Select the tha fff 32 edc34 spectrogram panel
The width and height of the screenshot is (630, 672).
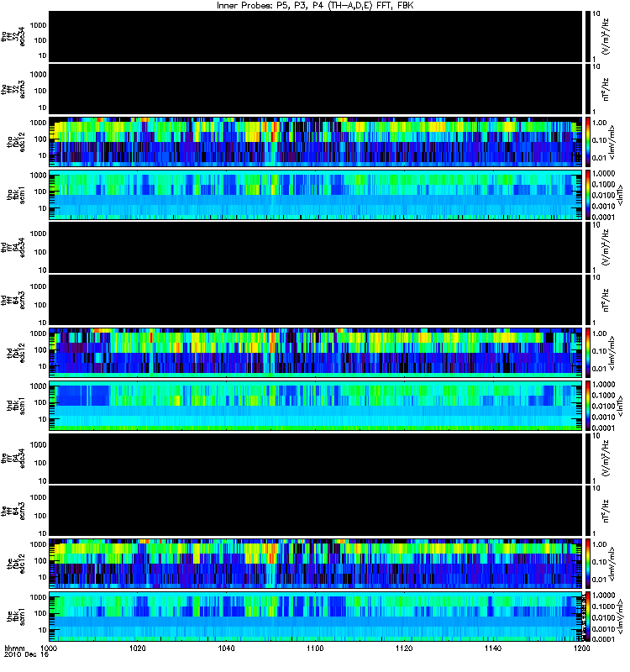[316, 37]
